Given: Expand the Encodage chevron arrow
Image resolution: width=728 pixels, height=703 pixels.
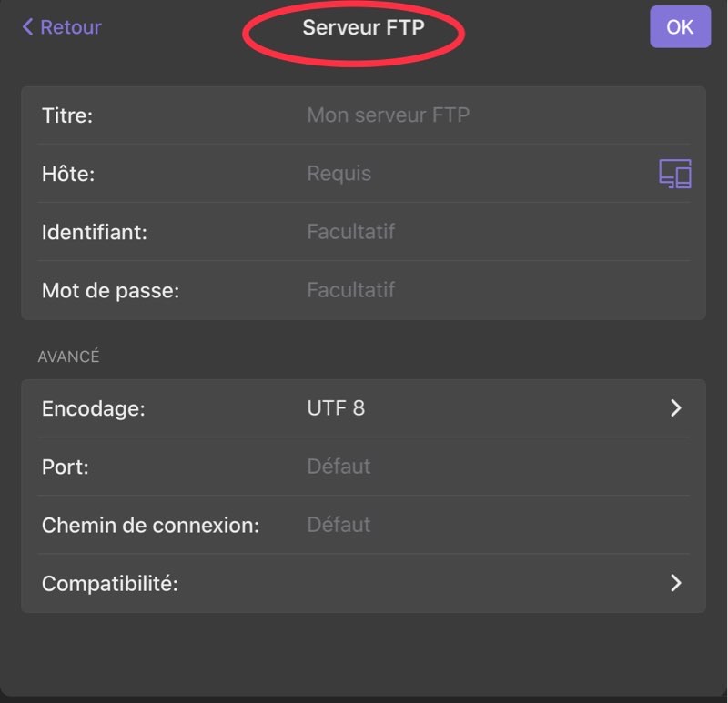Looking at the screenshot, I should click(x=675, y=408).
